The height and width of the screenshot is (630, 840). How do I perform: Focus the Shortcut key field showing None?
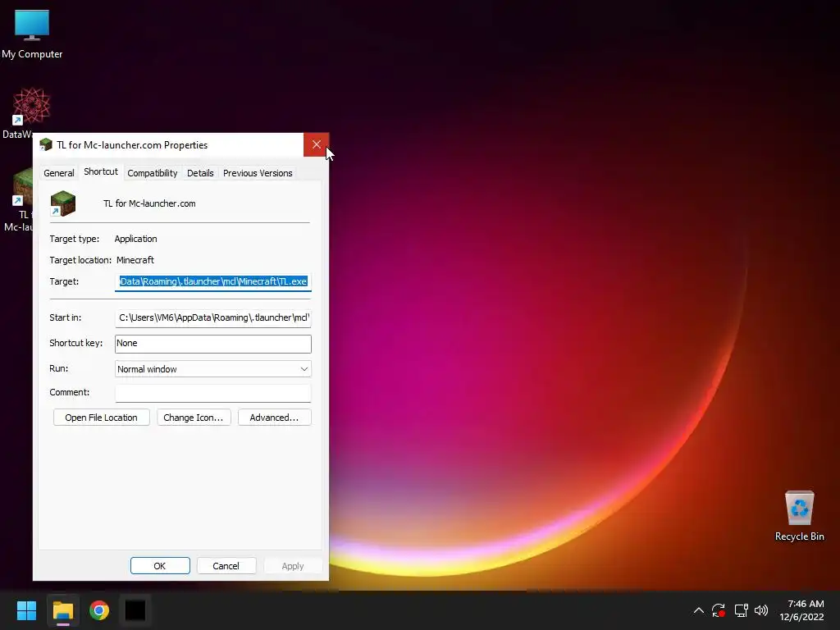click(x=213, y=344)
